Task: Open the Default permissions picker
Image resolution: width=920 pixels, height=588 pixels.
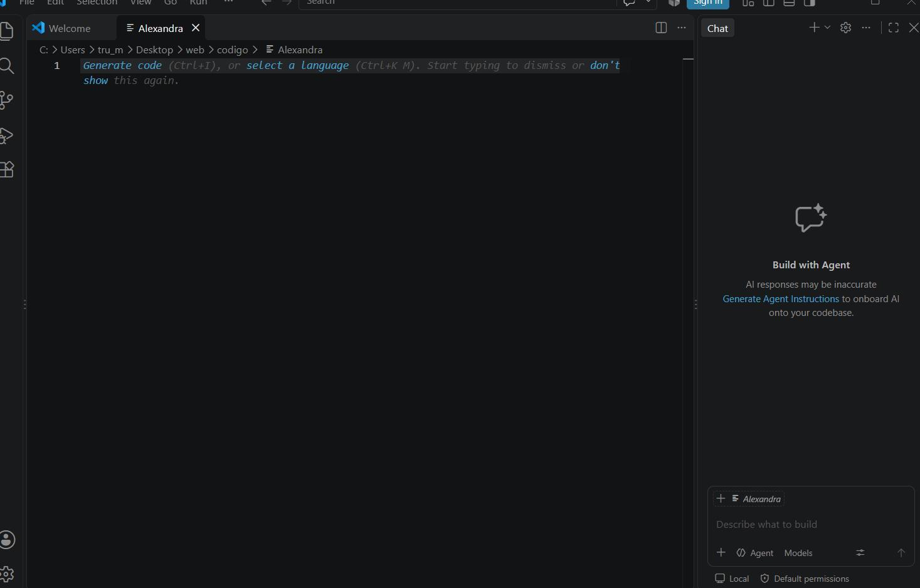Action: [x=805, y=579]
